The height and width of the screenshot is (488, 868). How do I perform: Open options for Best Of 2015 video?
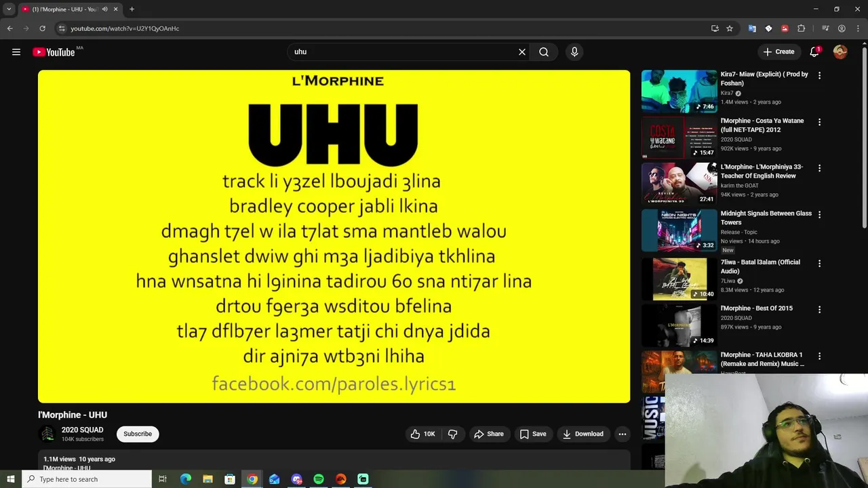pos(819,310)
